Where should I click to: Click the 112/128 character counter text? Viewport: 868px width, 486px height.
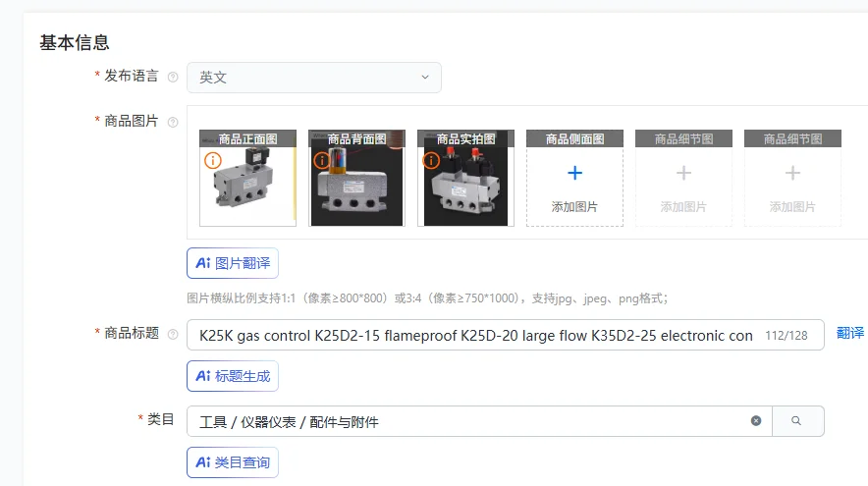(787, 336)
